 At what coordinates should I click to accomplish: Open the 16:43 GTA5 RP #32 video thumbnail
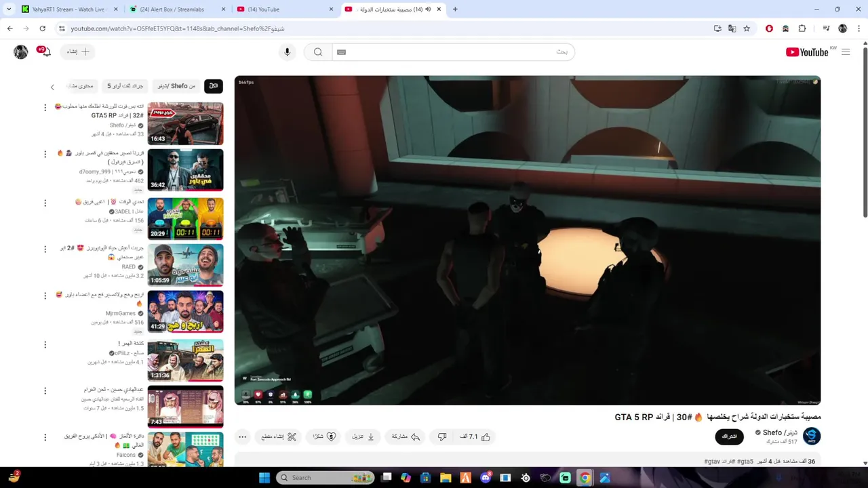(x=185, y=123)
